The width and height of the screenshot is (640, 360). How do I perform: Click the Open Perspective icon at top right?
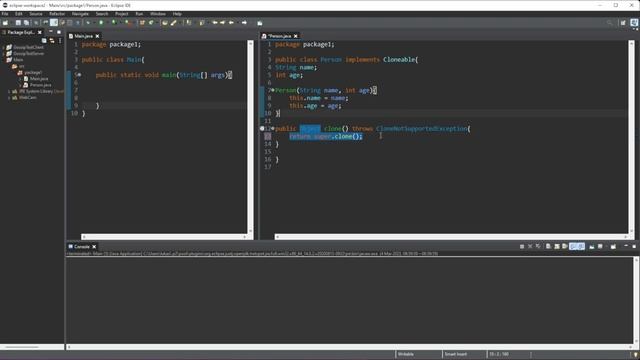[x=623, y=23]
